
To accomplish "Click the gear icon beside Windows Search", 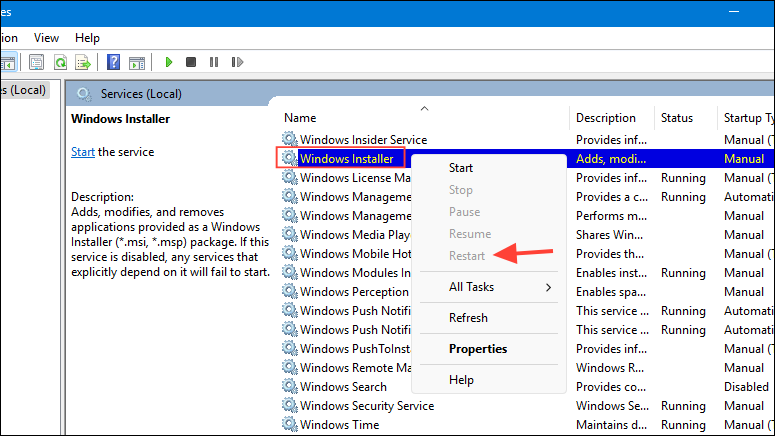I will click(x=290, y=387).
